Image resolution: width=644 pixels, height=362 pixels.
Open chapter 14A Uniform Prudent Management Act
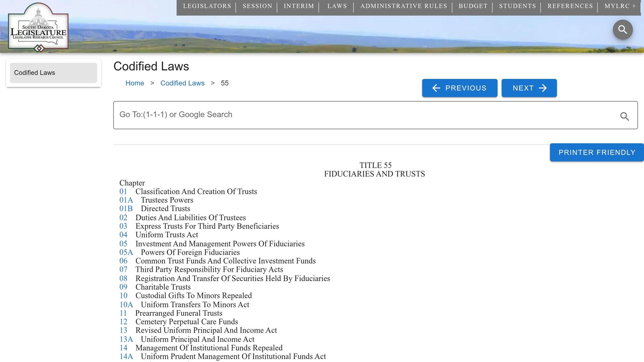click(126, 356)
